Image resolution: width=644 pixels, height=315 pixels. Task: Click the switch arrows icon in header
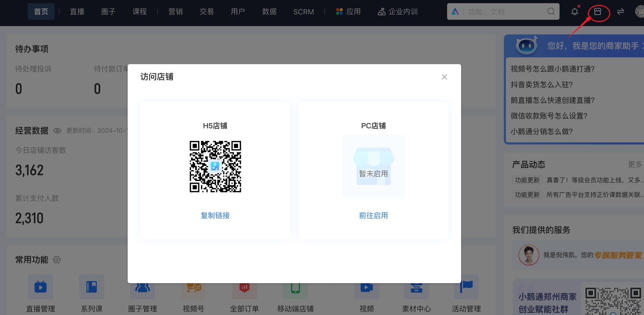(x=621, y=11)
